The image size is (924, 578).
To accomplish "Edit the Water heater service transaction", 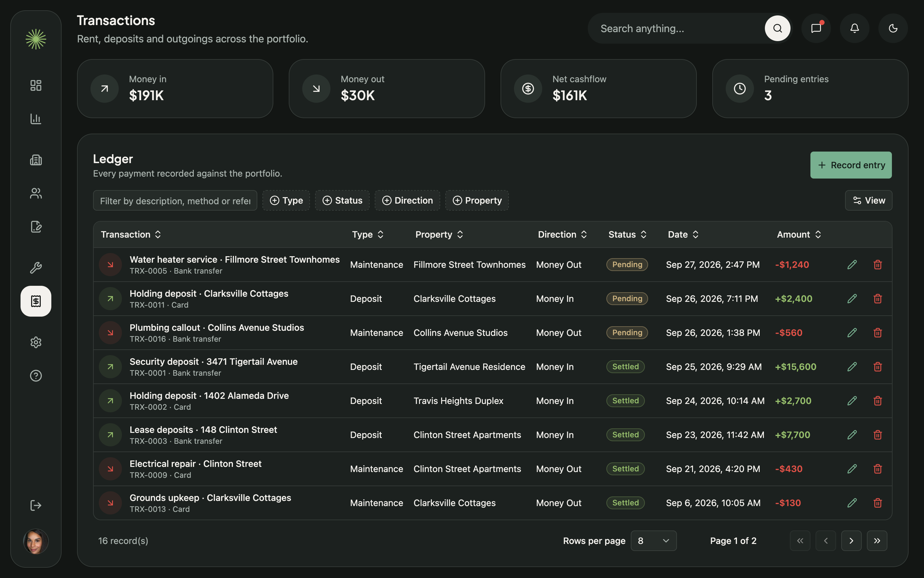I will 852,265.
